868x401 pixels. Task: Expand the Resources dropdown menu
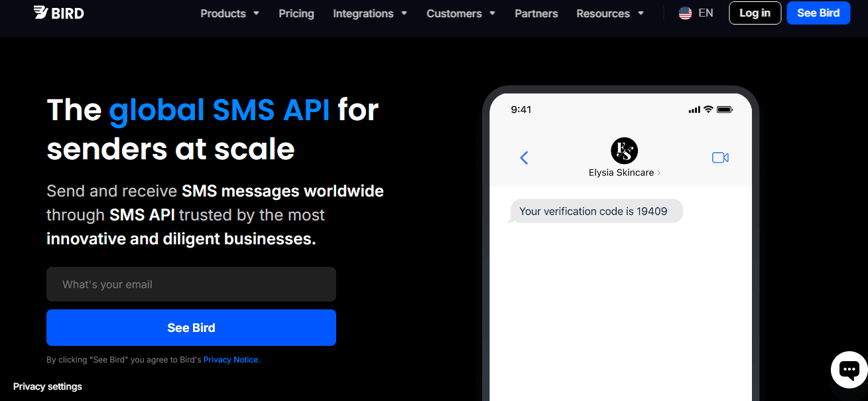[x=610, y=13]
